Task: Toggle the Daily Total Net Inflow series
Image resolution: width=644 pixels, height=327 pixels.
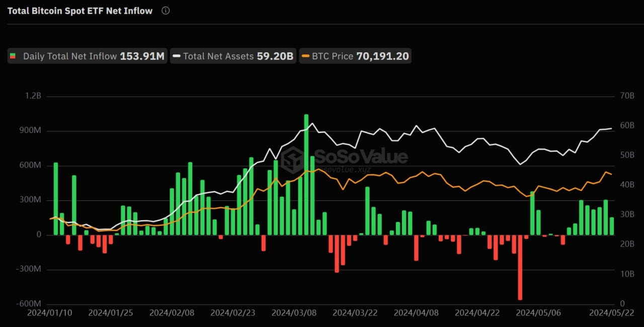Action: point(87,56)
